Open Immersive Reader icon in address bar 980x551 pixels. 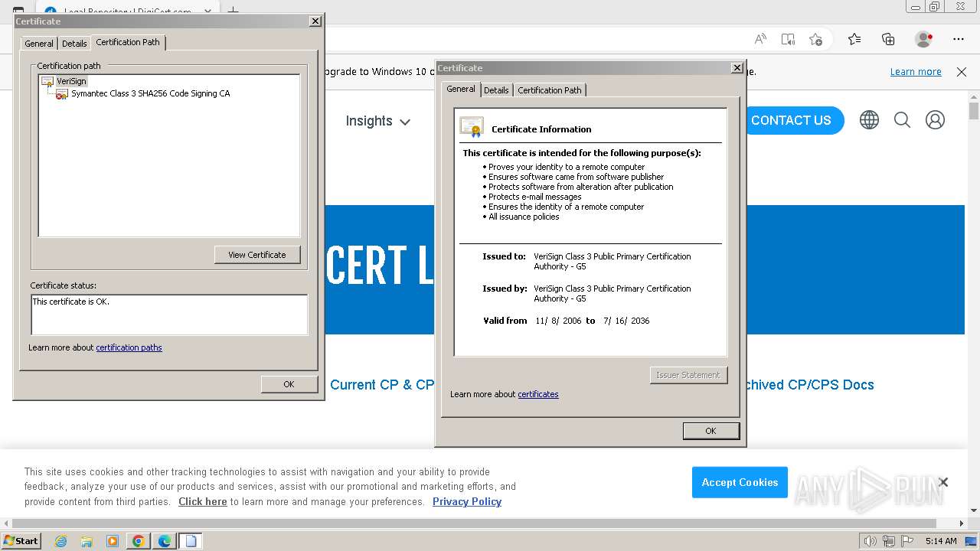click(x=788, y=39)
